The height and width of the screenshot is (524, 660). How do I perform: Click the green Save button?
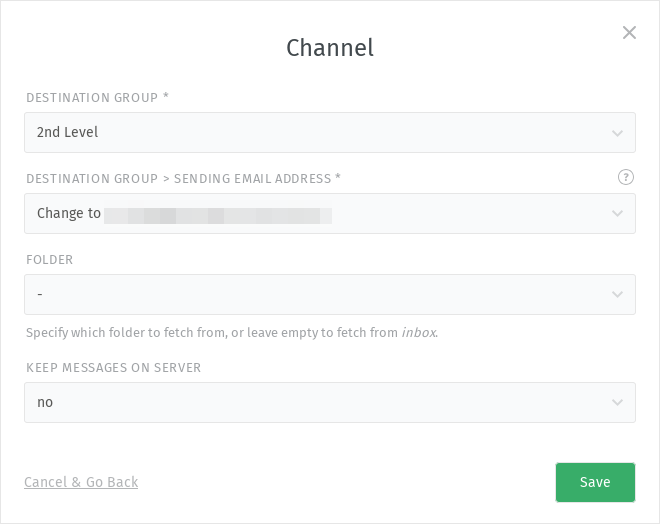point(595,482)
